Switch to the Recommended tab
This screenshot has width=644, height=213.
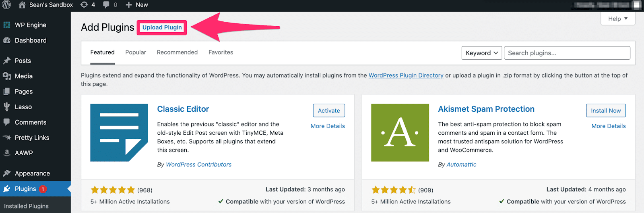[177, 52]
